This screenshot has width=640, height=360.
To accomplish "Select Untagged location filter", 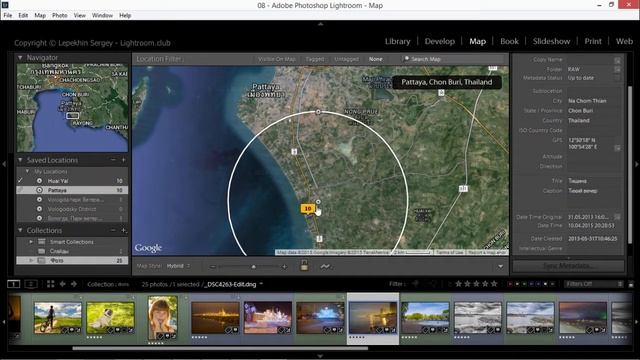I will [346, 59].
